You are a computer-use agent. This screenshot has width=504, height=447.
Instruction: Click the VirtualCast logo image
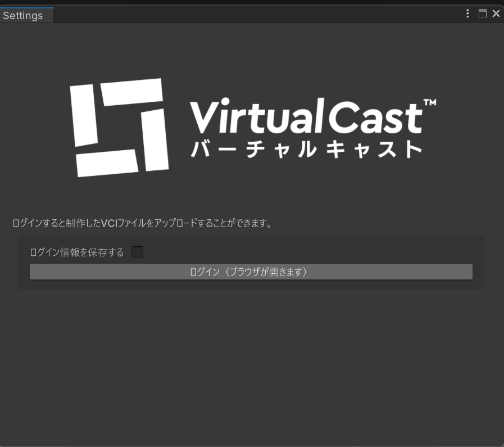(253, 128)
